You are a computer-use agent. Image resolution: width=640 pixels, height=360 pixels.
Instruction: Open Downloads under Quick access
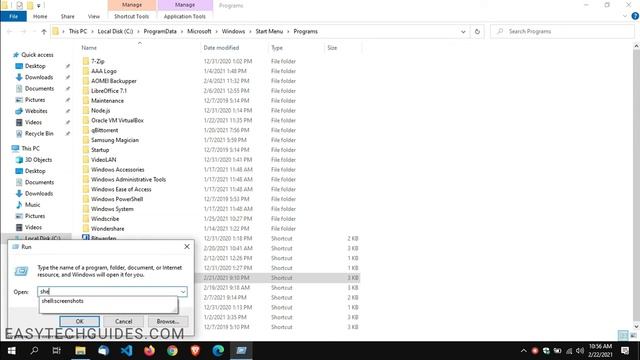click(x=39, y=77)
